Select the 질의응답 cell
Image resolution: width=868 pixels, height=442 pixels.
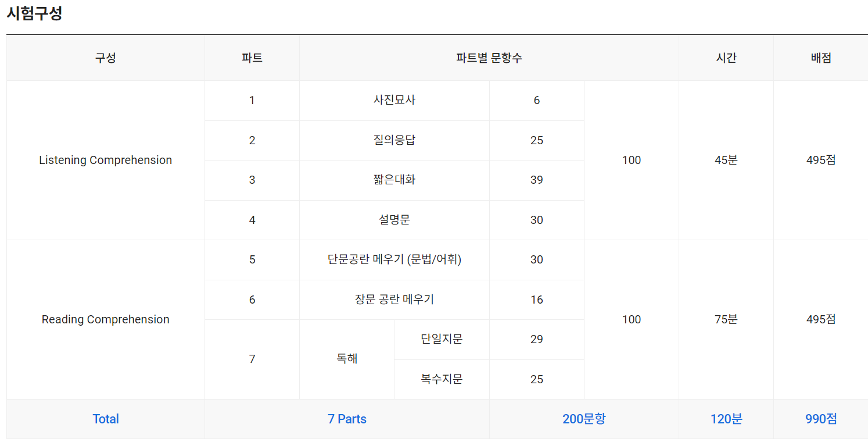tap(394, 140)
